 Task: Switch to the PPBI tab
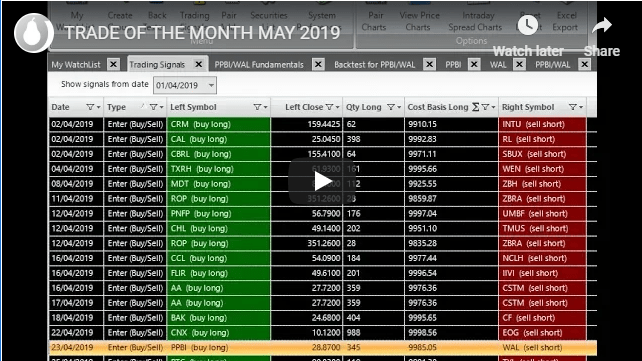point(453,65)
